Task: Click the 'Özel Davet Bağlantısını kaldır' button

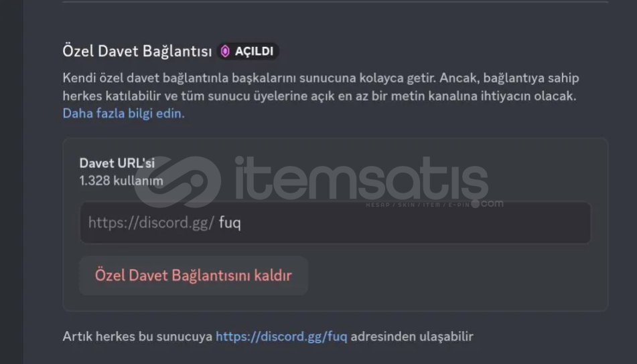Action: [194, 276]
